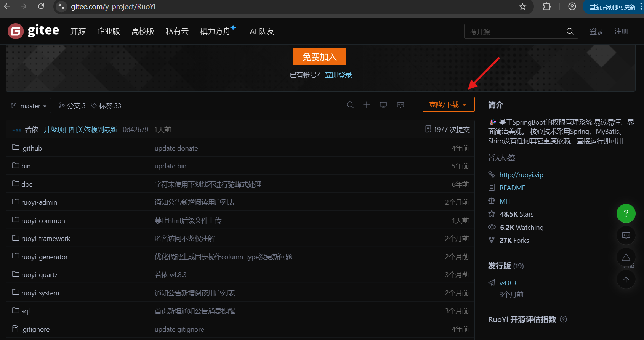This screenshot has width=644, height=340.
Task: Open the Web IDE monitor icon
Action: coord(383,105)
